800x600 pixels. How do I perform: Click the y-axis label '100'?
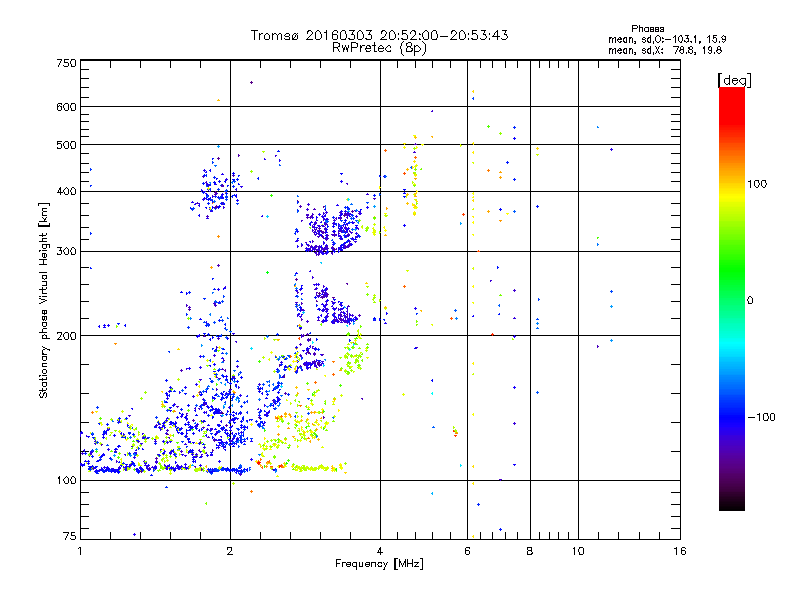pos(66,480)
